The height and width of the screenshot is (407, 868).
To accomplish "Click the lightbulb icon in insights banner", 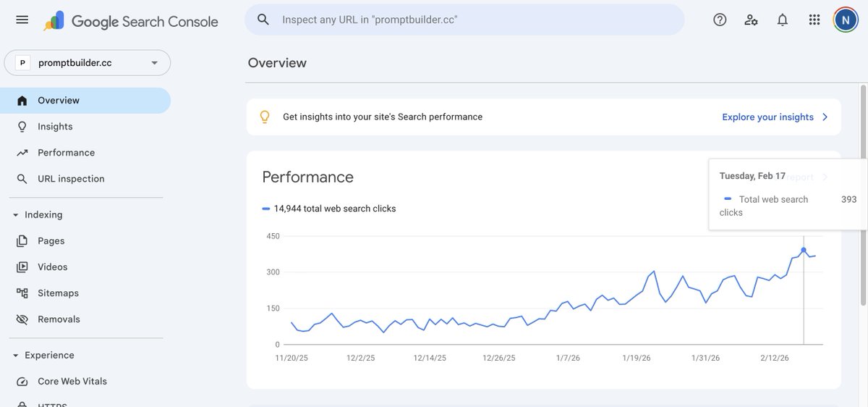I will click(x=265, y=117).
